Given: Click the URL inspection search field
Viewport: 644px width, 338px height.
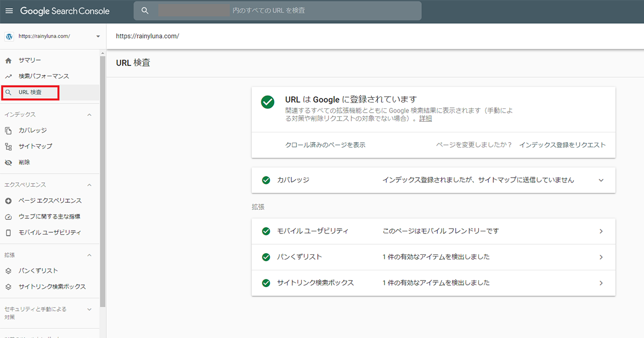Looking at the screenshot, I should pyautogui.click(x=277, y=11).
